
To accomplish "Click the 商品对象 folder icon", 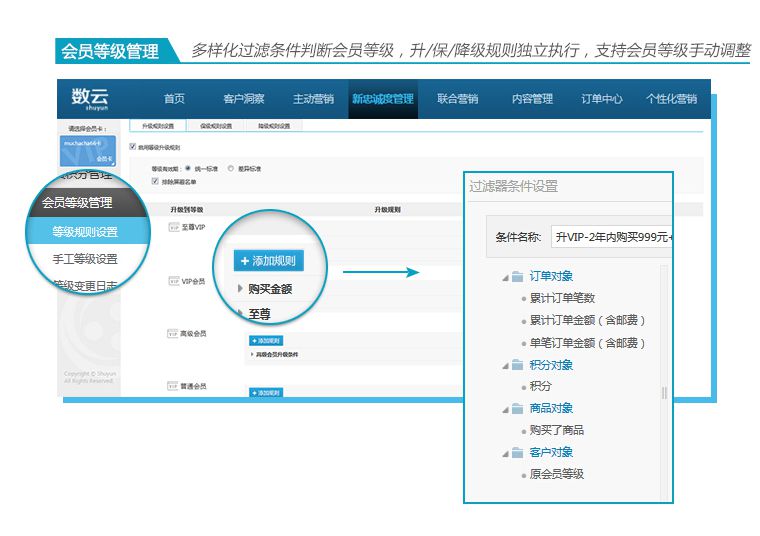I will pos(517,408).
